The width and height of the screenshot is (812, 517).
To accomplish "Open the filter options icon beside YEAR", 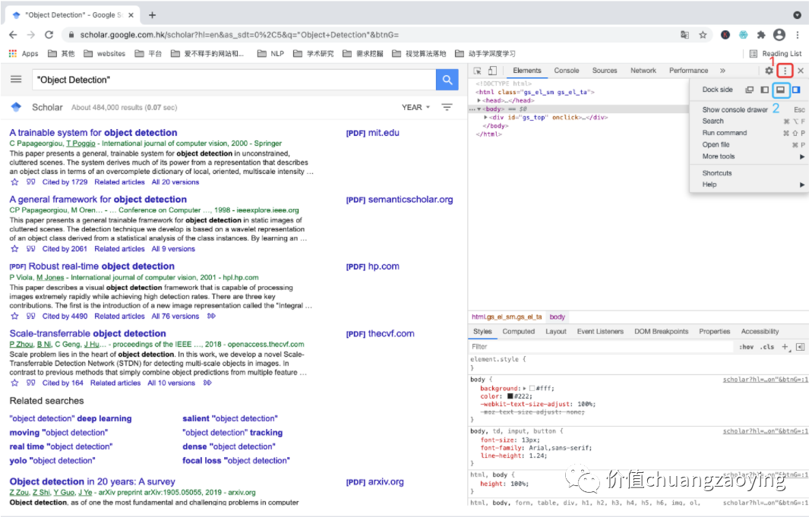I will pos(447,107).
